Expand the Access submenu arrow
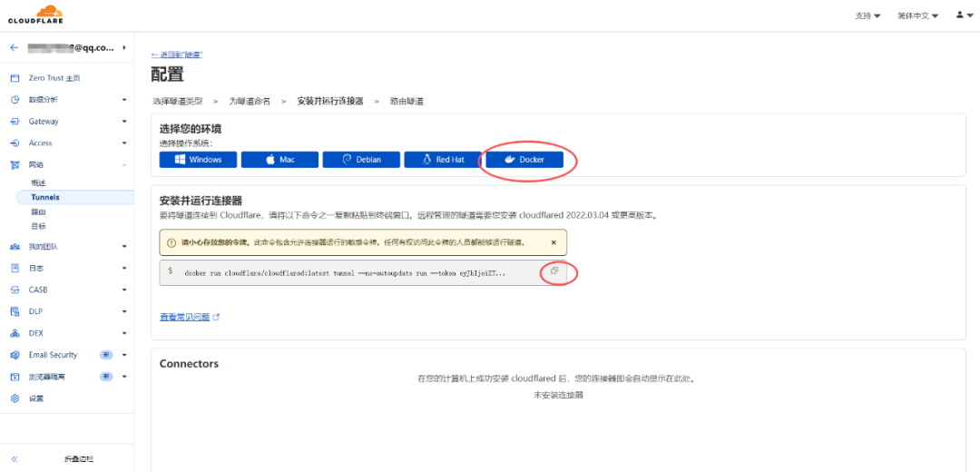The width and height of the screenshot is (980, 472). click(x=124, y=143)
